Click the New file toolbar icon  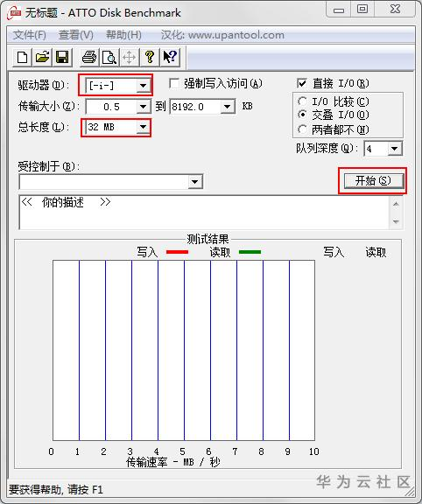tap(22, 58)
